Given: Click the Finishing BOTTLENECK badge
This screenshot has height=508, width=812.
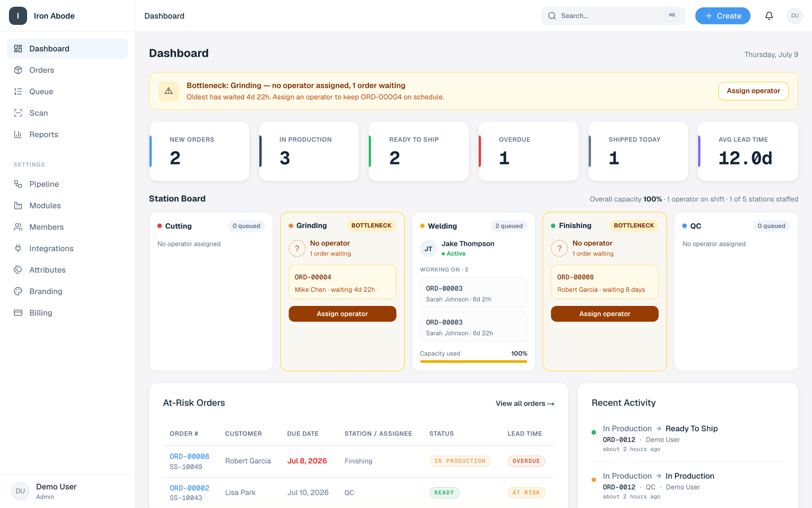Looking at the screenshot, I should point(634,225).
